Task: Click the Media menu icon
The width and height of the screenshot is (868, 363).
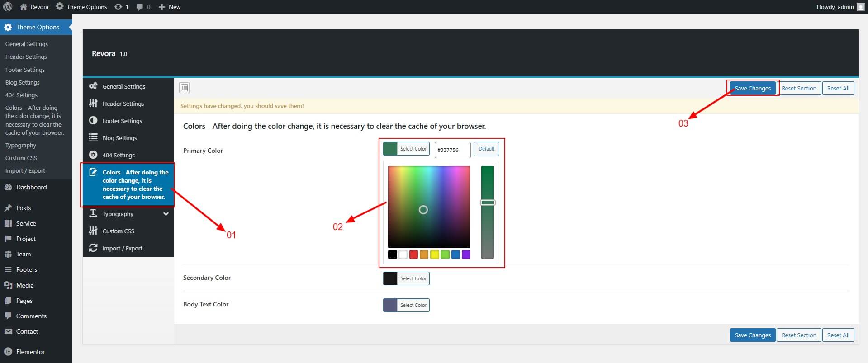Action: tap(8, 285)
